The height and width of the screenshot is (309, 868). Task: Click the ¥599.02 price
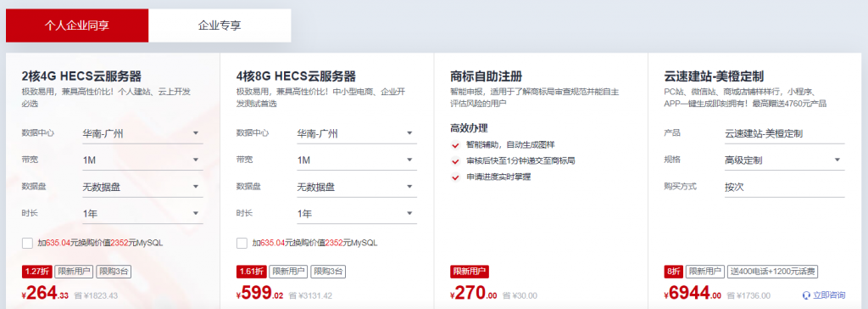pos(259,293)
